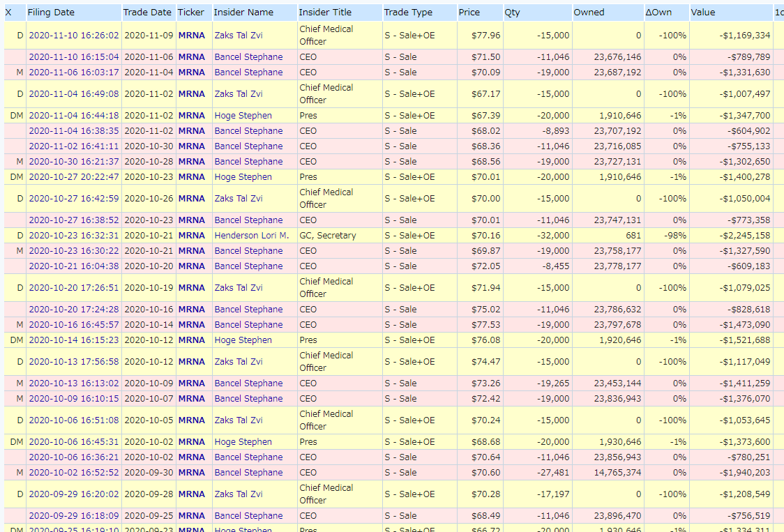Select price cell $77.96
784x532 pixels.
coord(485,36)
